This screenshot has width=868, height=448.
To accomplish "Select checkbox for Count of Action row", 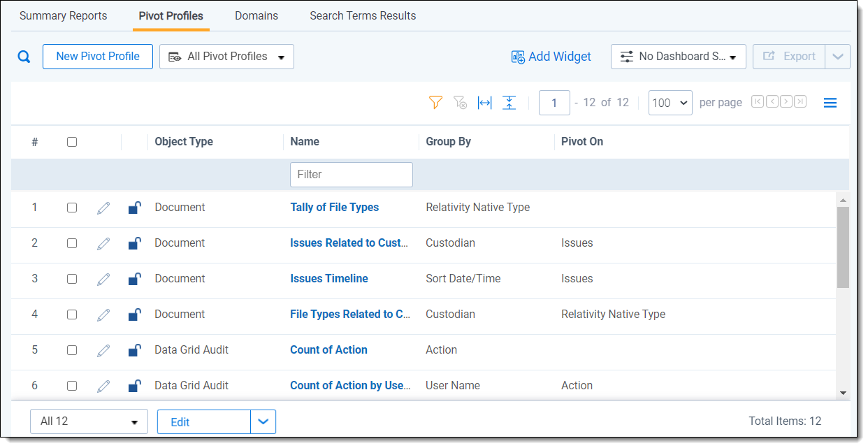I will (72, 350).
